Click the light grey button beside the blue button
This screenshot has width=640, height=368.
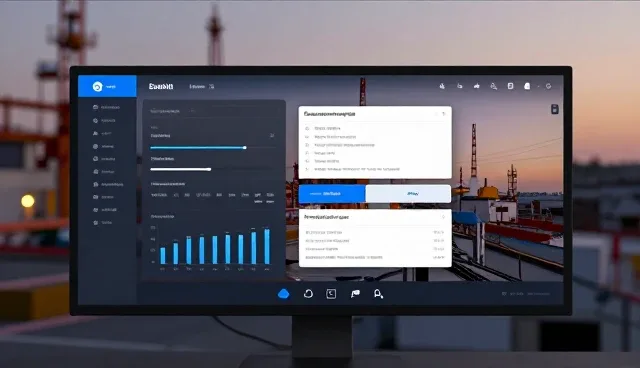point(408,194)
